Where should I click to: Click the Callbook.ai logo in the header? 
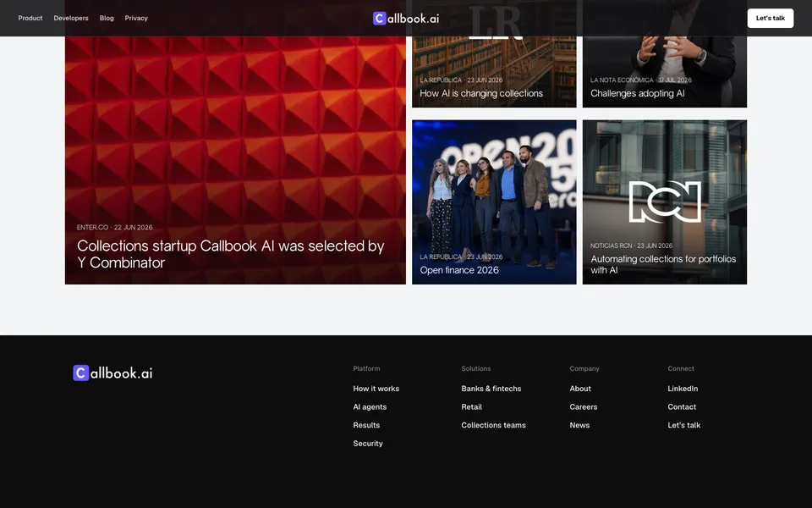click(x=406, y=18)
